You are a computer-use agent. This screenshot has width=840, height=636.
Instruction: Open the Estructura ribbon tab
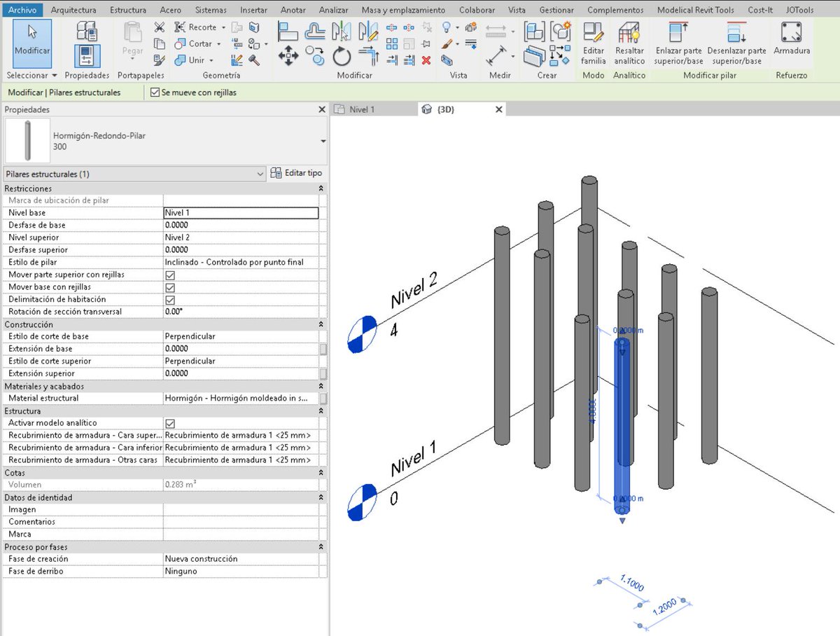(128, 10)
